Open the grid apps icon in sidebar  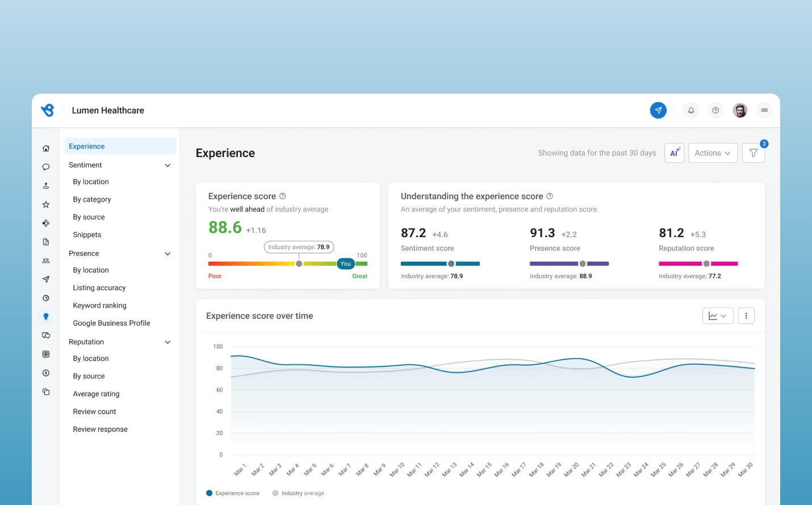point(46,354)
